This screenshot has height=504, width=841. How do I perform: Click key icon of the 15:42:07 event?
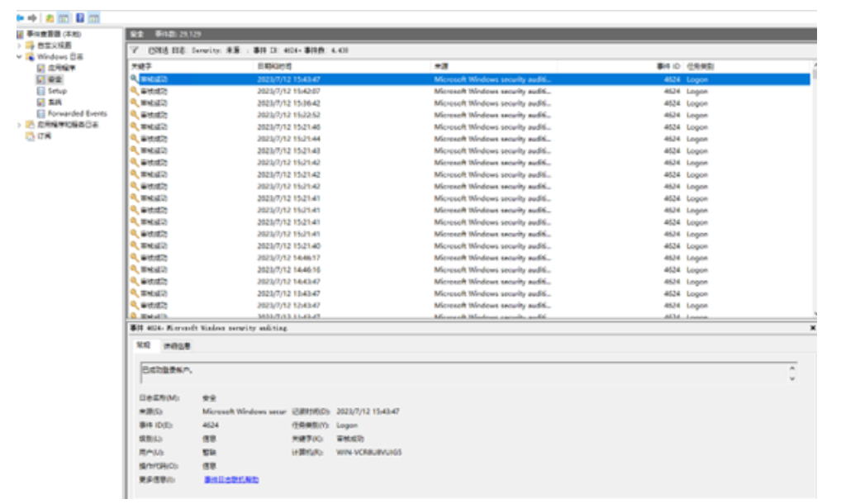pyautogui.click(x=134, y=91)
